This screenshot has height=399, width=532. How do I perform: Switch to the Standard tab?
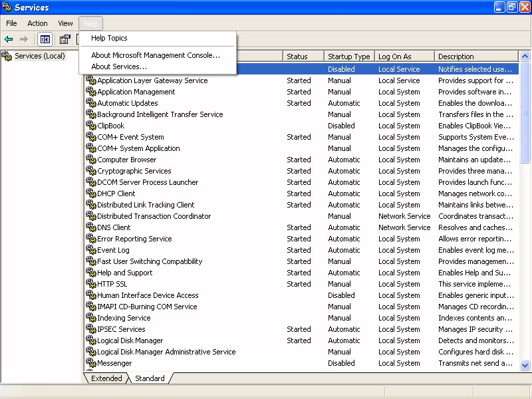click(x=150, y=378)
